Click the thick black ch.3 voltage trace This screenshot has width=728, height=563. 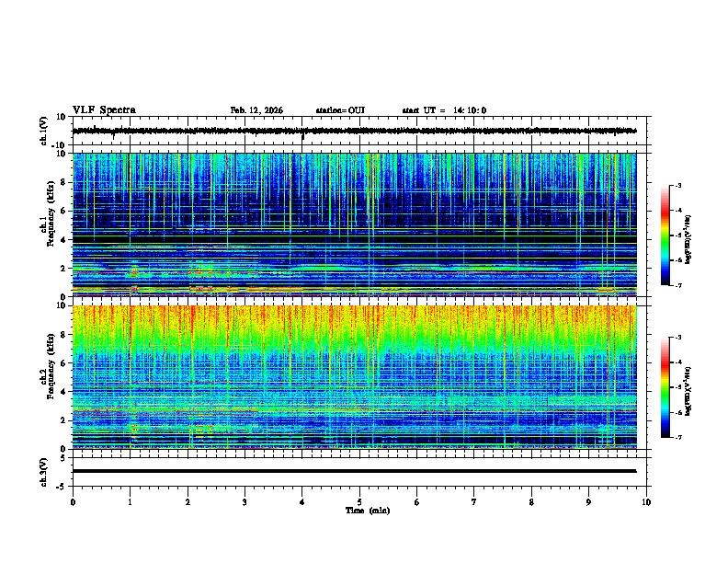(x=354, y=471)
